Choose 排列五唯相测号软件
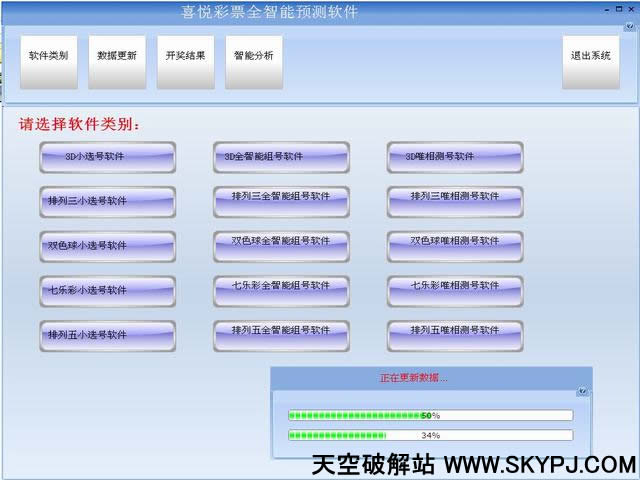Image resolution: width=640 pixels, height=480 pixels. click(455, 331)
